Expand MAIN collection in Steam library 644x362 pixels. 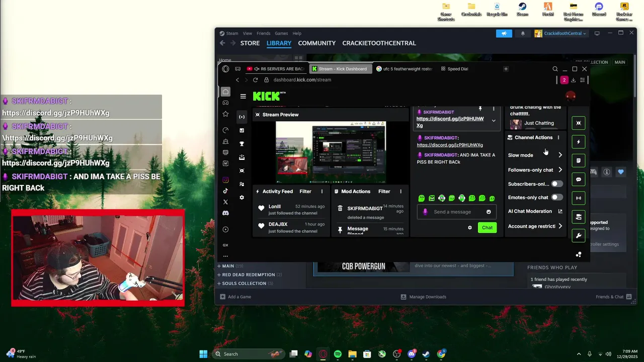click(219, 266)
